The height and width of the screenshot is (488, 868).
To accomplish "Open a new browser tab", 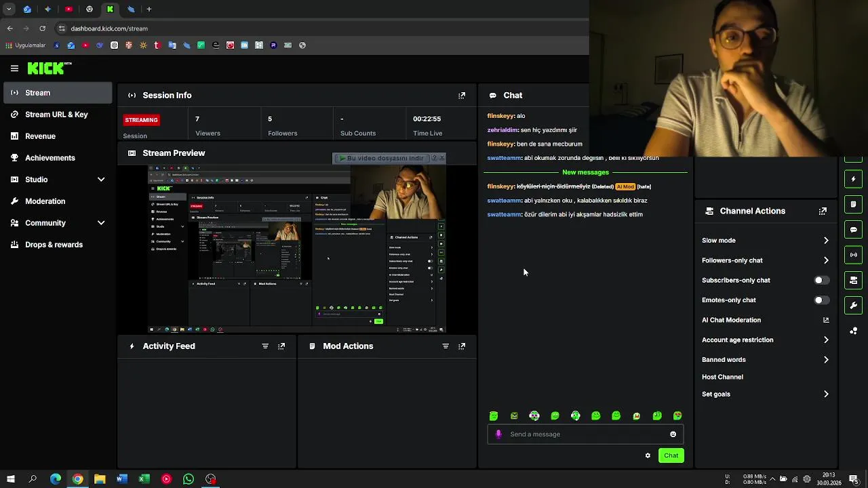I will point(149,9).
